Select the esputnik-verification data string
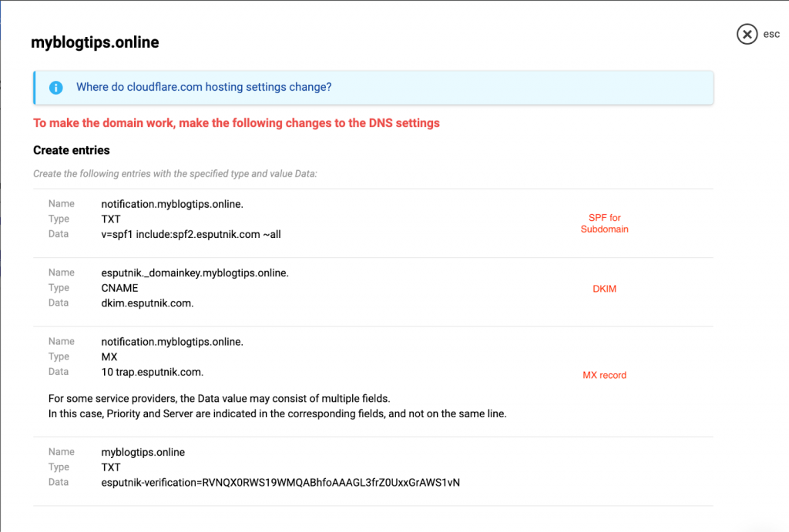This screenshot has width=789, height=532. (x=280, y=483)
